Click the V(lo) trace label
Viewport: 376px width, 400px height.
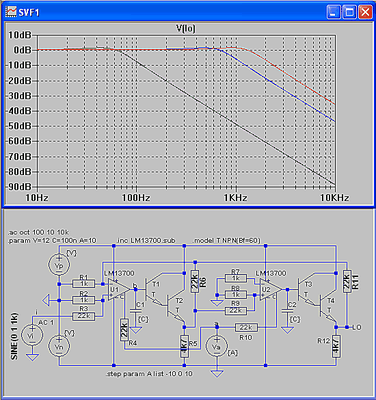click(186, 29)
